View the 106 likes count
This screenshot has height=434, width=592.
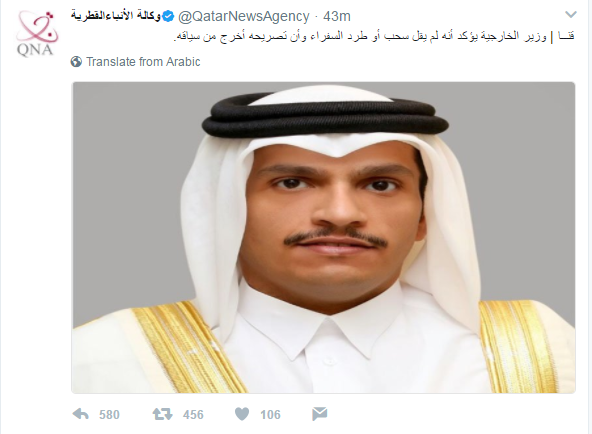pyautogui.click(x=270, y=415)
